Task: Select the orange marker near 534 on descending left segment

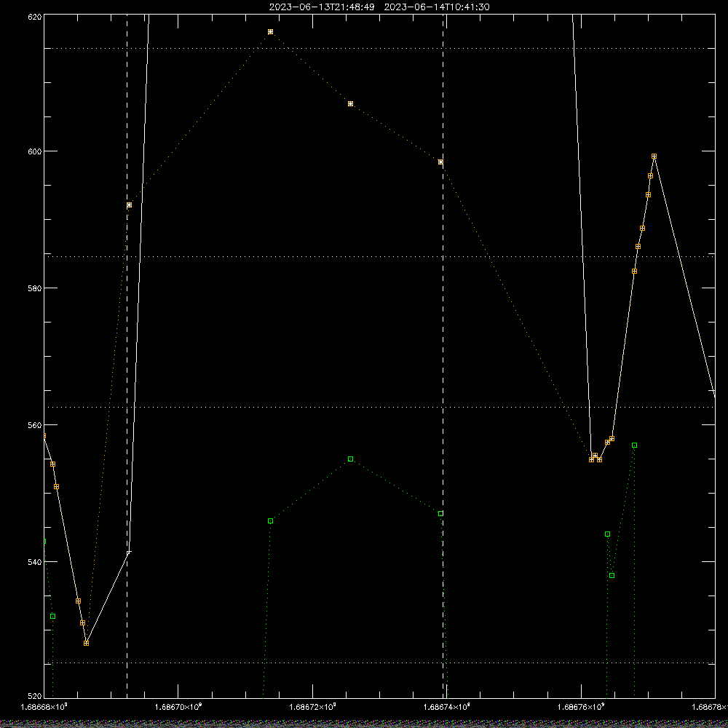Action: click(79, 601)
